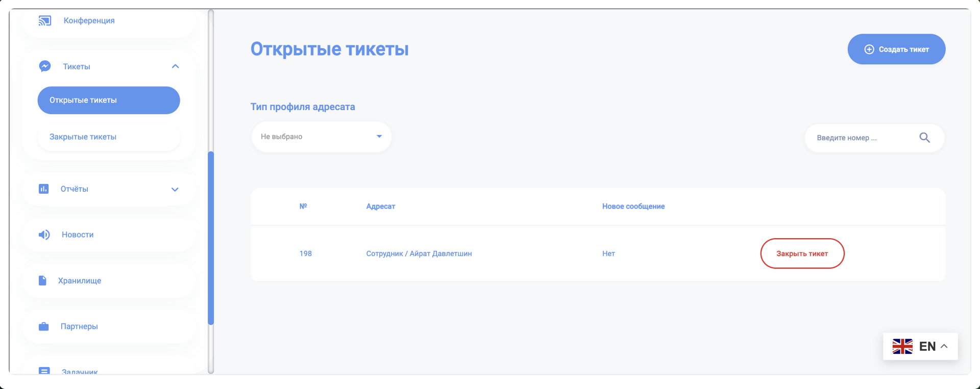
Task: Click the Reports bar chart icon
Action: [x=44, y=189]
